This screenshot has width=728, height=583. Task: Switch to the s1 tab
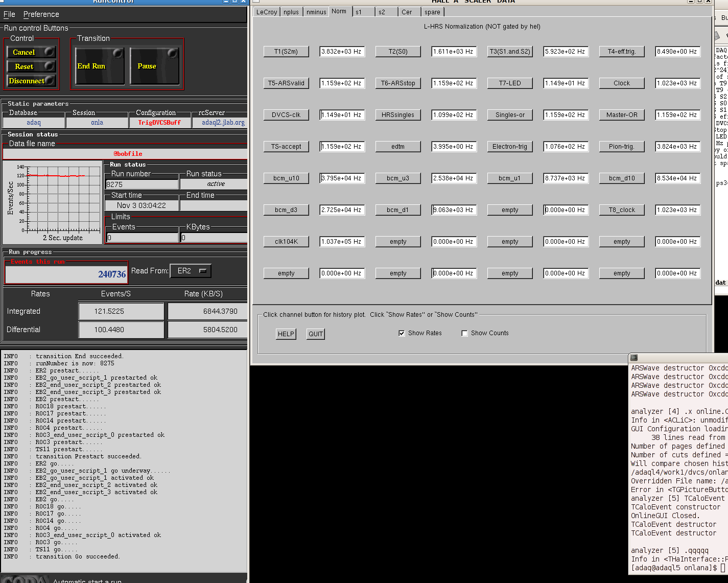pyautogui.click(x=363, y=12)
